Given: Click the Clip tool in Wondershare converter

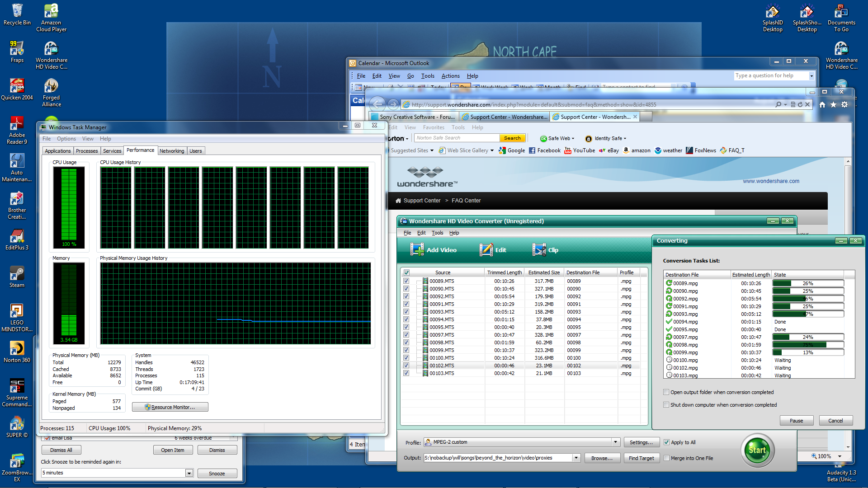Looking at the screenshot, I should tap(545, 250).
